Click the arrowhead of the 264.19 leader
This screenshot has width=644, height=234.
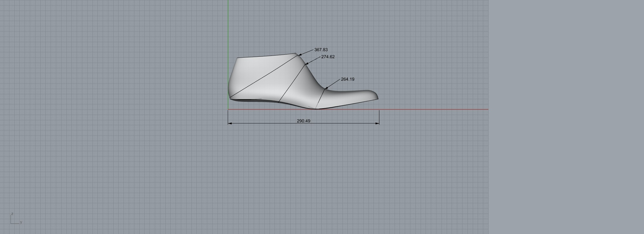pyautogui.click(x=326, y=88)
